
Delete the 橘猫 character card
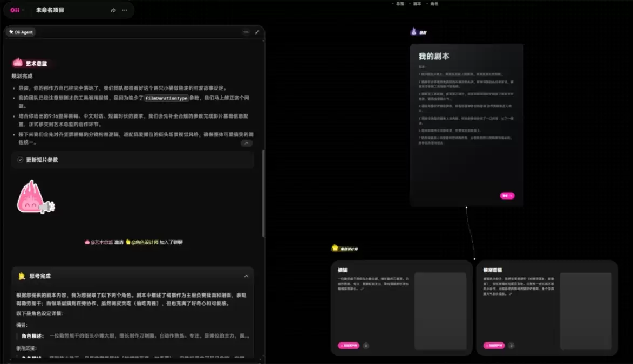click(366, 346)
